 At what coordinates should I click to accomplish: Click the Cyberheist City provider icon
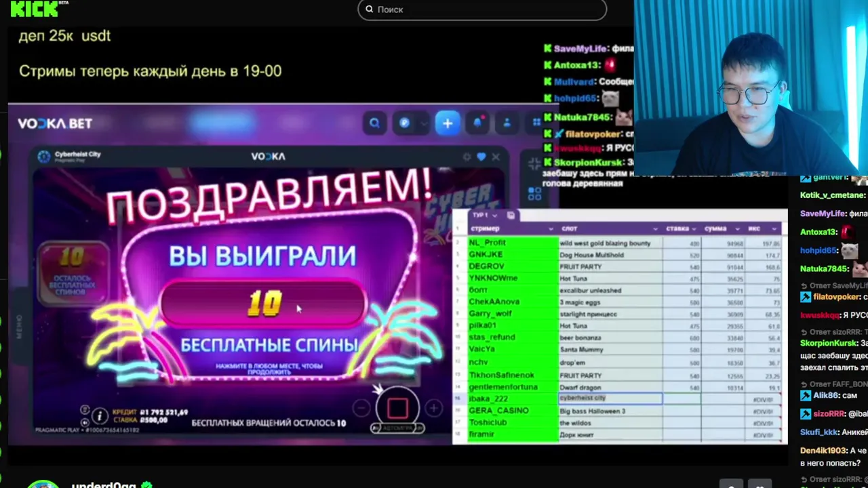click(x=44, y=156)
